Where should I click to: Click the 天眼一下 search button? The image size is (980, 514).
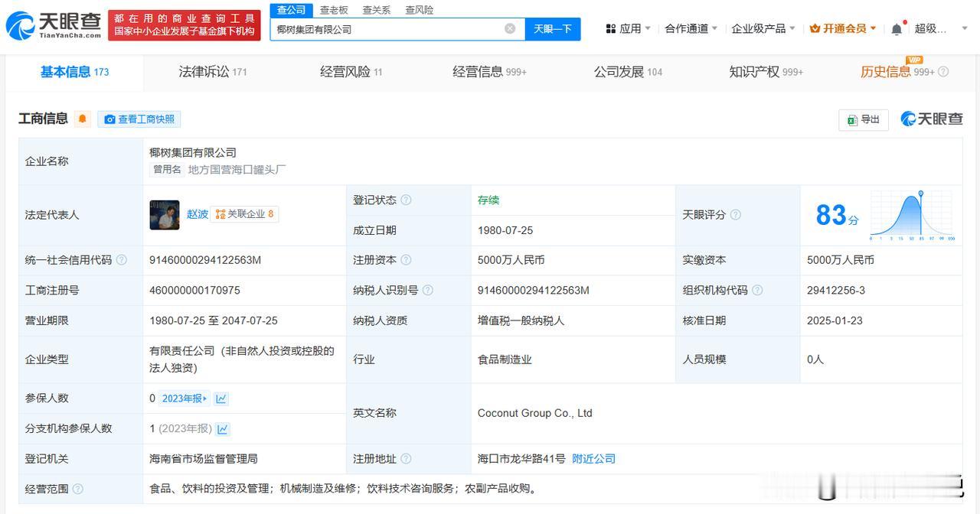[553, 29]
